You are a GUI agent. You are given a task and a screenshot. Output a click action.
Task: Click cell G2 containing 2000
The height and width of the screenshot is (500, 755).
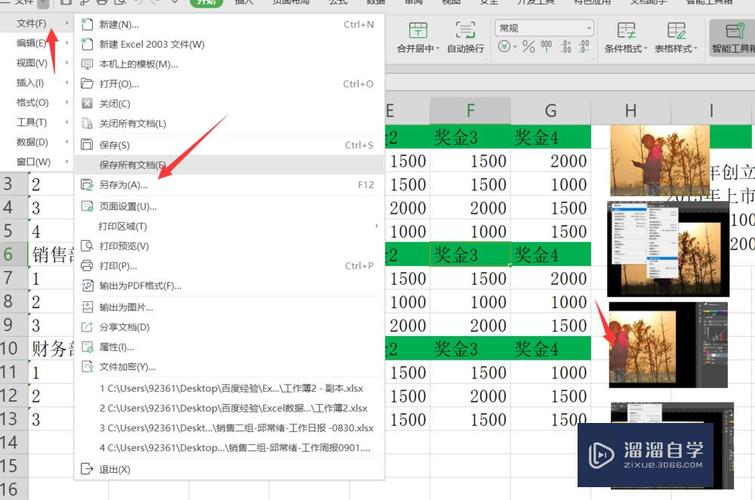pyautogui.click(x=550, y=160)
